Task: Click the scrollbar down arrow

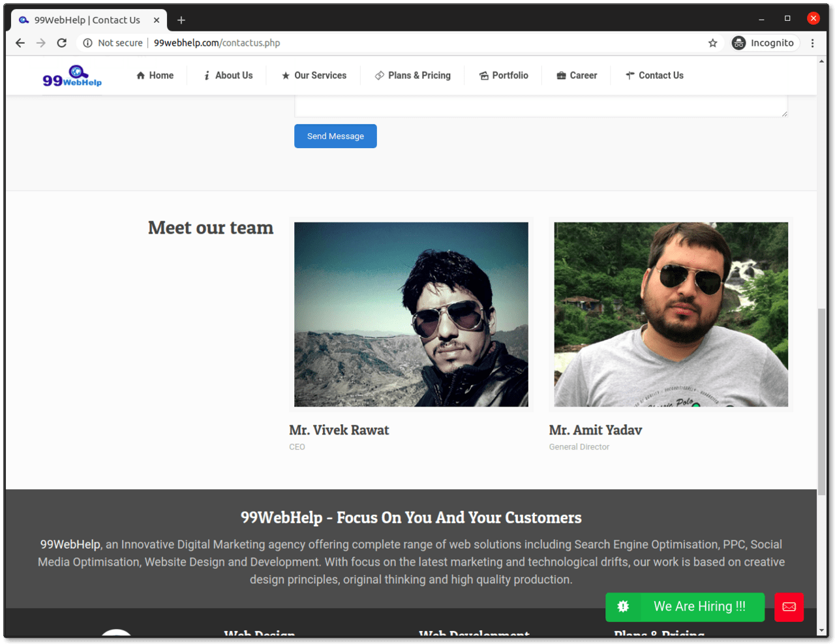Action: [822, 631]
